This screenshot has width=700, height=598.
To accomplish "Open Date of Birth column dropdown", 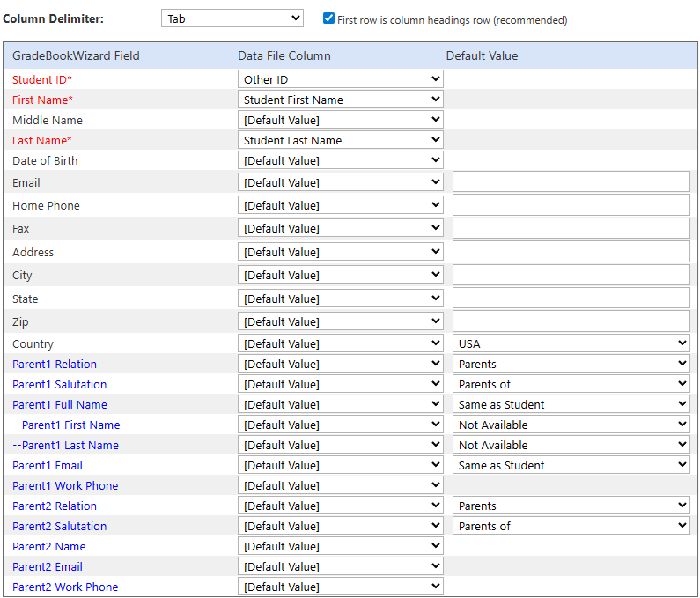I will click(340, 160).
